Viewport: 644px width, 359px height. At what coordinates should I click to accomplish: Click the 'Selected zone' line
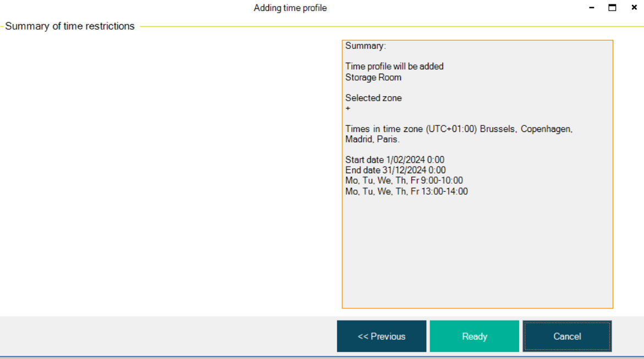pyautogui.click(x=373, y=98)
